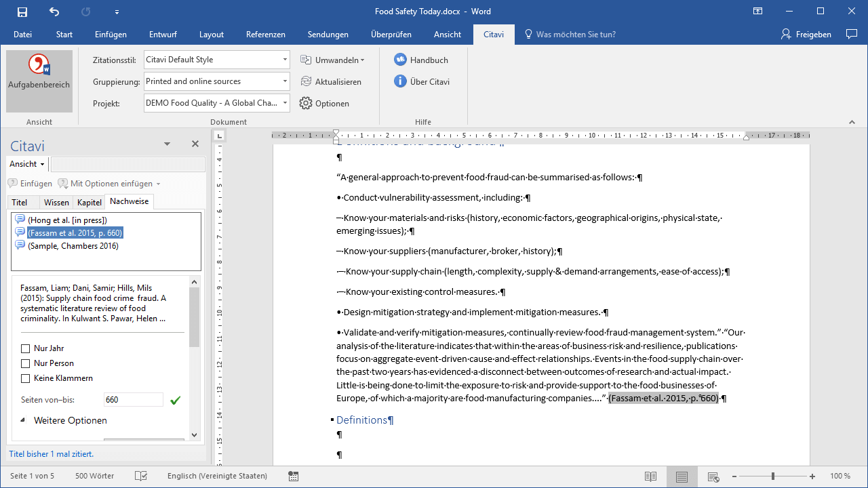The width and height of the screenshot is (868, 488).
Task: Close the Citavi task pane
Action: 195,144
